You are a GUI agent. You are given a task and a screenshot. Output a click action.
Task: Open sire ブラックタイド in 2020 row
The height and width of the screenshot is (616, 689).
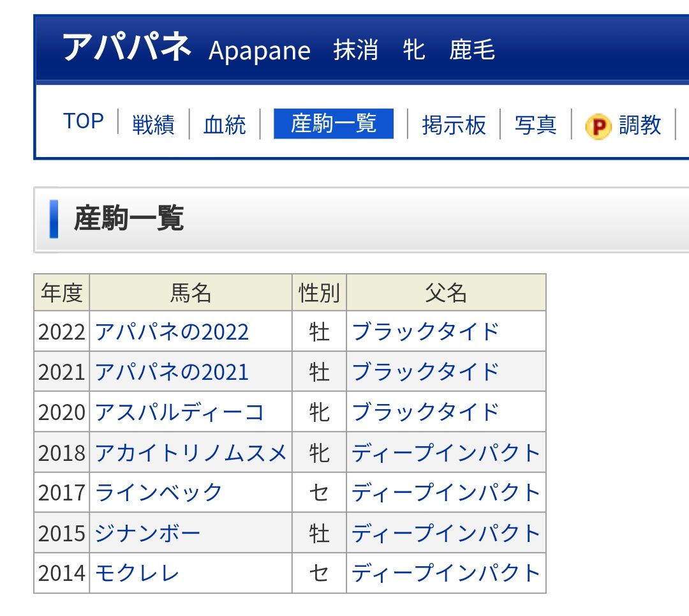click(x=426, y=412)
